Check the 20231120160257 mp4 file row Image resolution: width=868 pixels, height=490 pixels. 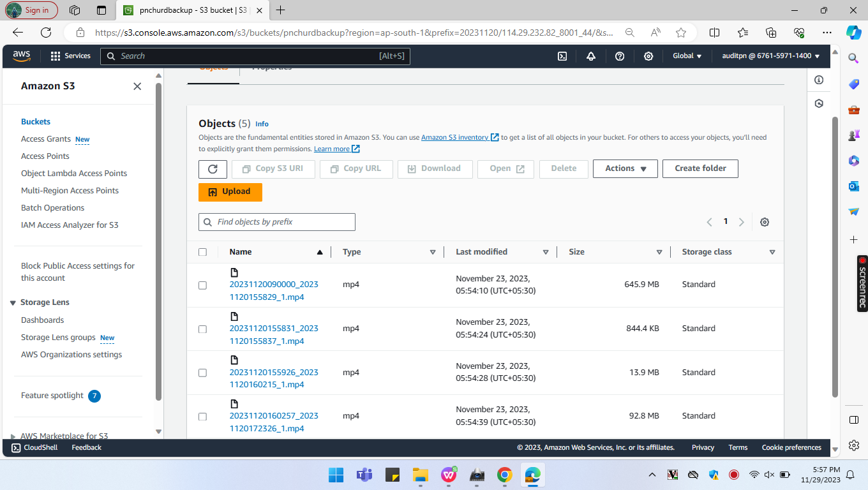pyautogui.click(x=202, y=417)
